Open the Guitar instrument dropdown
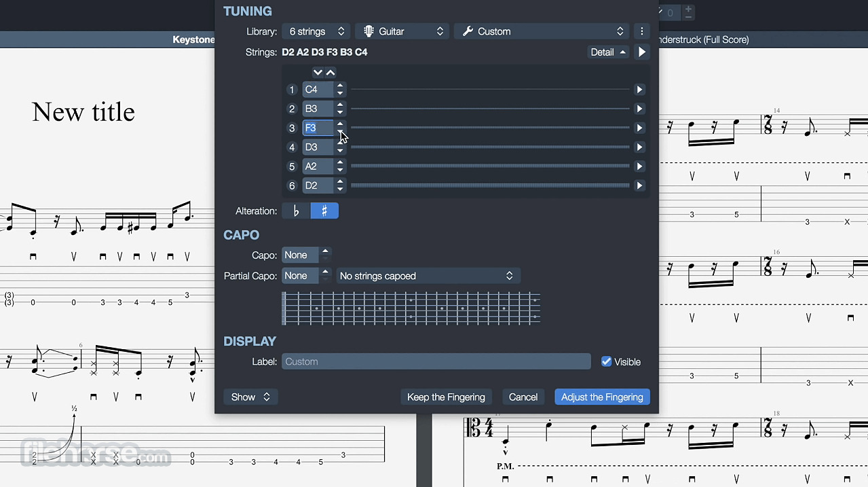This screenshot has width=868, height=487. click(x=402, y=31)
